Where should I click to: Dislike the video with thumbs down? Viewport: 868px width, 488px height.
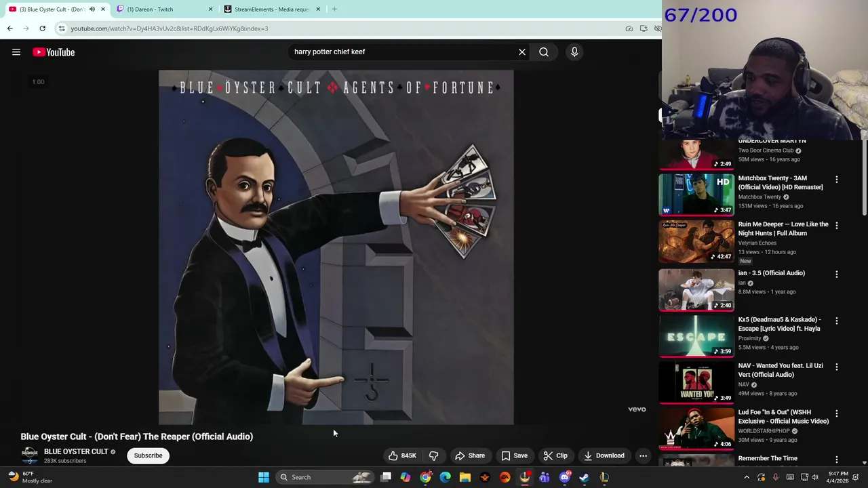(434, 455)
